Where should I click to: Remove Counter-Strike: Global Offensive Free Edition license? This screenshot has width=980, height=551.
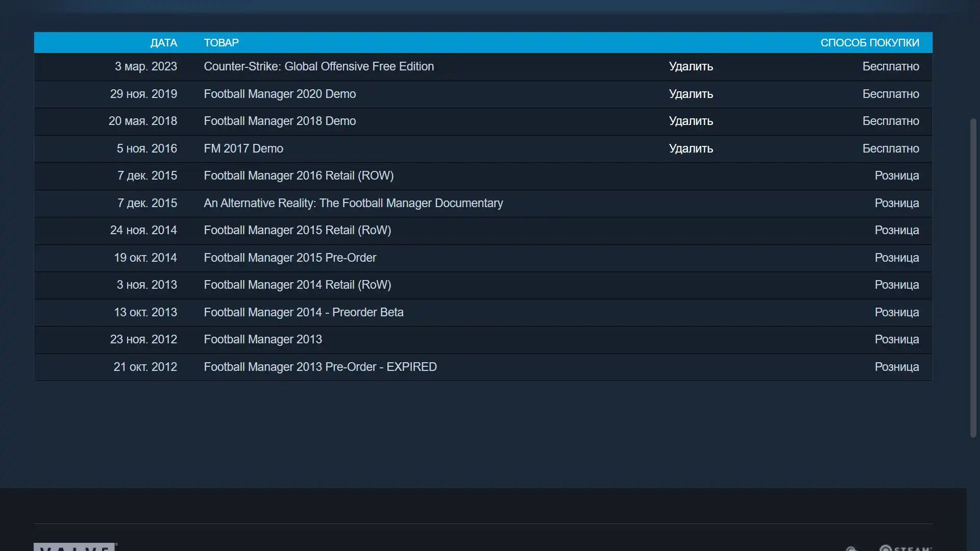[691, 66]
